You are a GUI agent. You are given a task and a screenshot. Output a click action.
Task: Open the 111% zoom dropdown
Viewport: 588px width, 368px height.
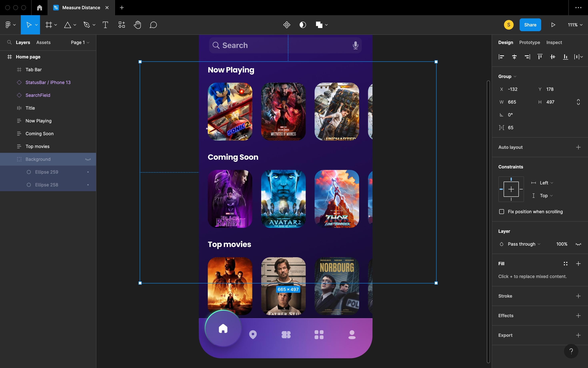pyautogui.click(x=575, y=25)
